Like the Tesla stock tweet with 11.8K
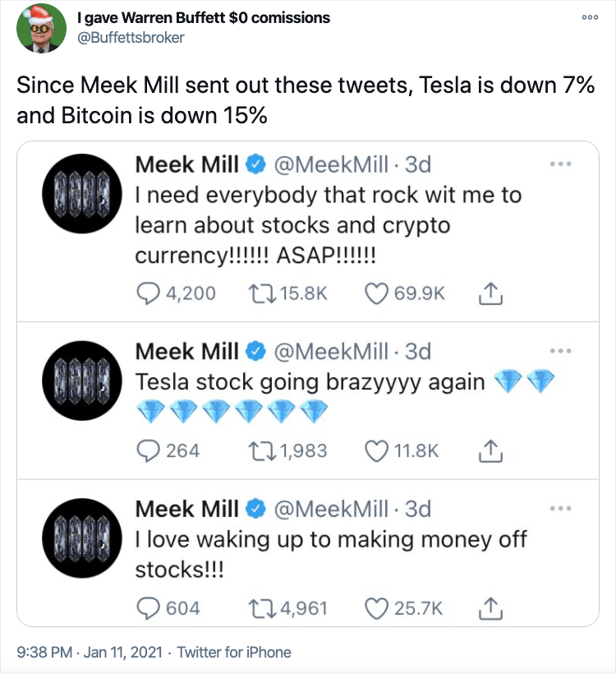Viewport: 616px width, 674px height. click(x=376, y=450)
